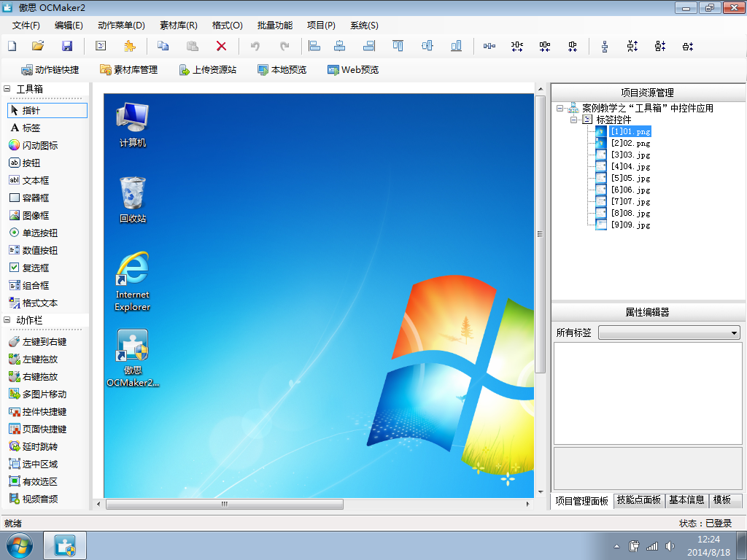The image size is (747, 560).
Task: Collapse the project root tree node
Action: [x=560, y=108]
